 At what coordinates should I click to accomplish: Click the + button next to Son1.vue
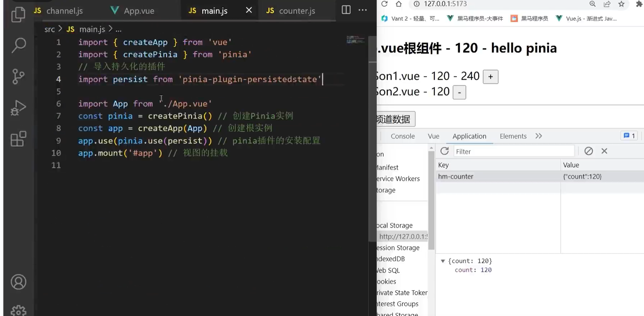click(x=490, y=76)
